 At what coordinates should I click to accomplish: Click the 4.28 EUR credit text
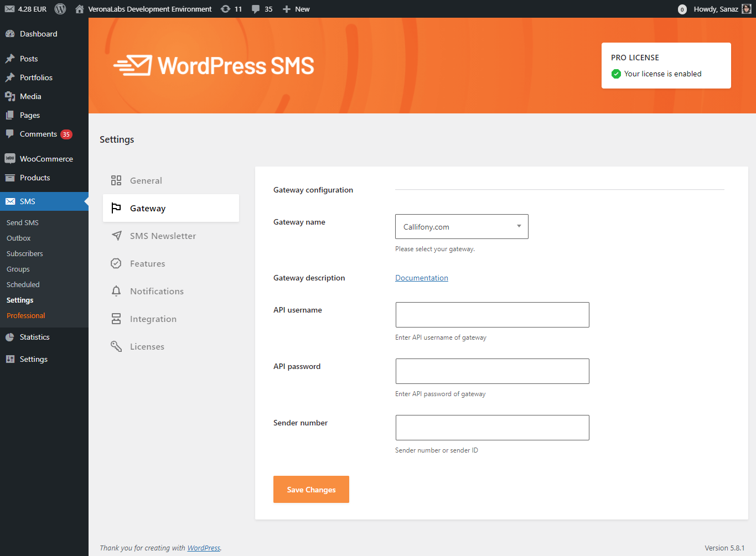(x=32, y=9)
